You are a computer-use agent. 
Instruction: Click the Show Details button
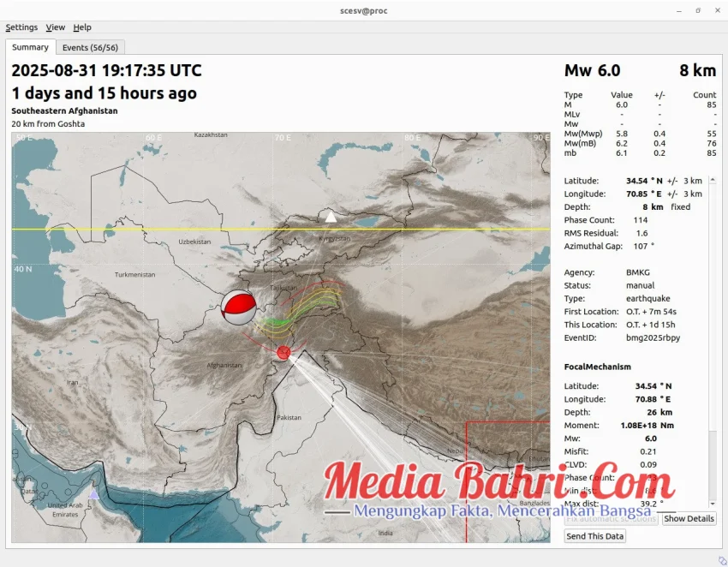(x=689, y=518)
